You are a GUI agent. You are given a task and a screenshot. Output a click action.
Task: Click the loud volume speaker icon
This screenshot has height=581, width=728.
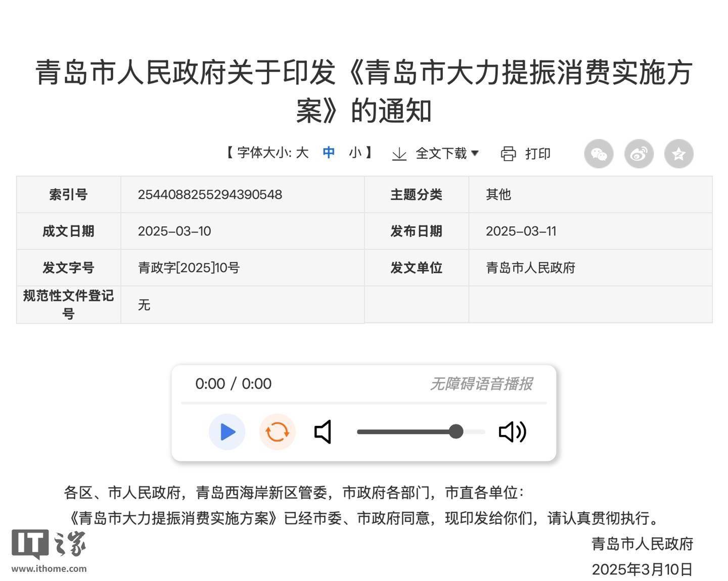click(513, 432)
